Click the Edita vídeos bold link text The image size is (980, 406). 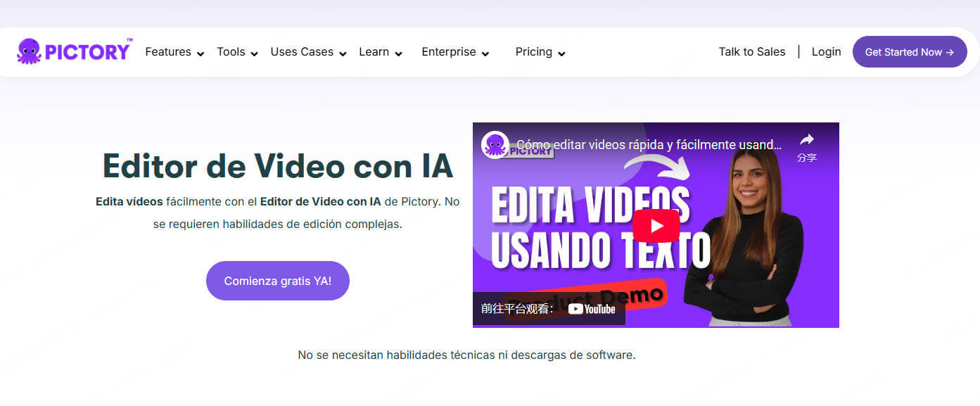(129, 202)
